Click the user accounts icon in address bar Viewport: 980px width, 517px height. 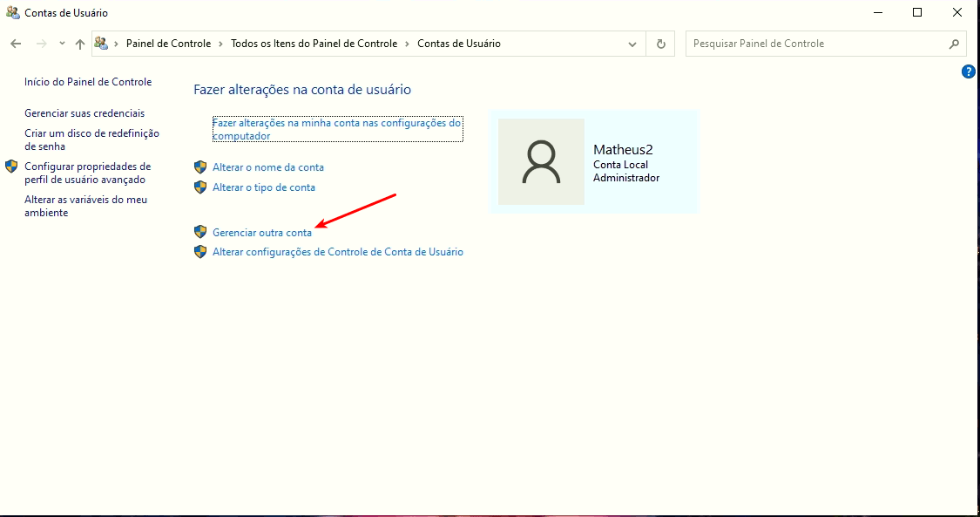pyautogui.click(x=101, y=43)
